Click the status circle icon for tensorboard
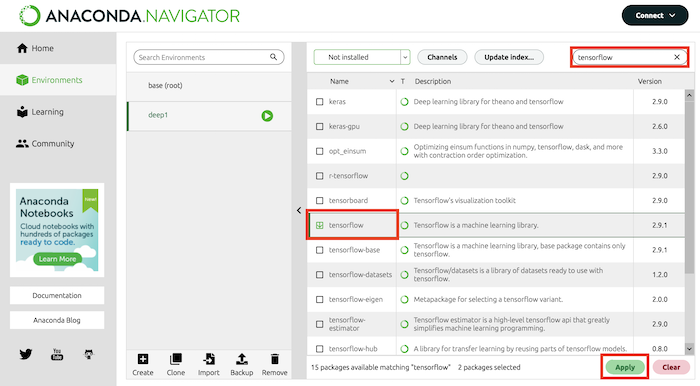This screenshot has width=700, height=386. 404,200
